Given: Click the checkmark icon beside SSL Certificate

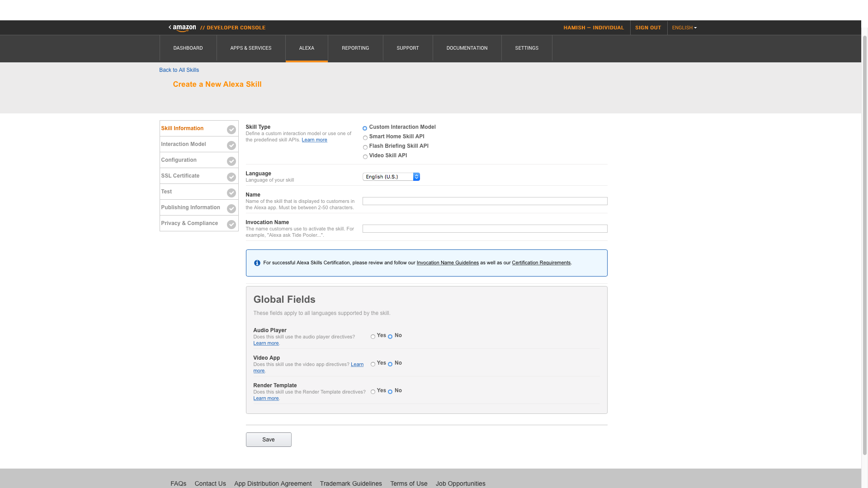Looking at the screenshot, I should pos(231,177).
